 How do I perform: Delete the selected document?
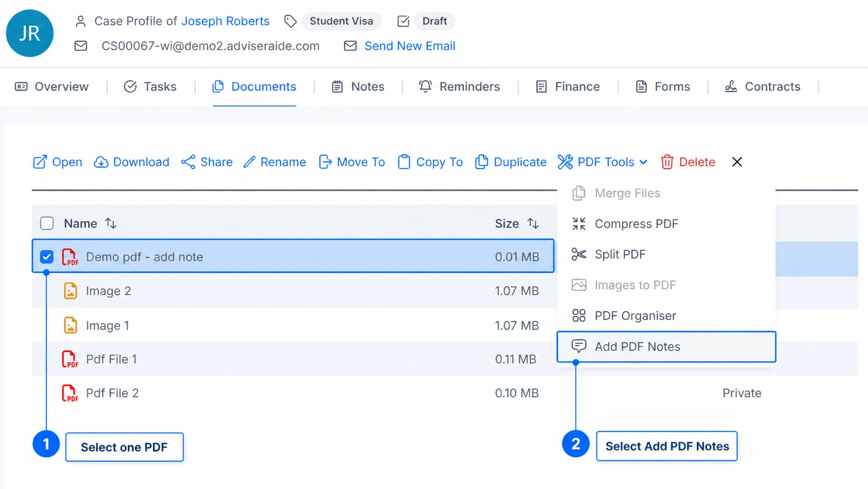point(688,162)
